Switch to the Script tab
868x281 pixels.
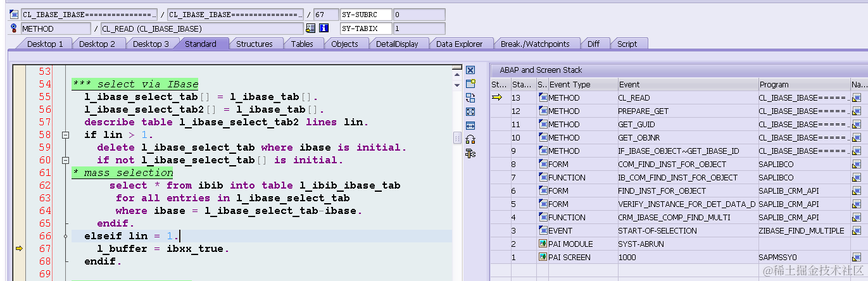[x=627, y=44]
